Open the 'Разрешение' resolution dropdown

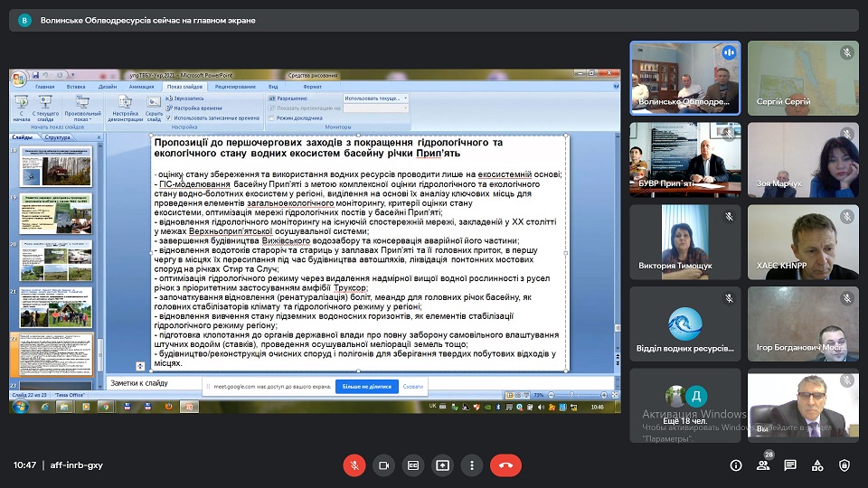click(x=375, y=98)
